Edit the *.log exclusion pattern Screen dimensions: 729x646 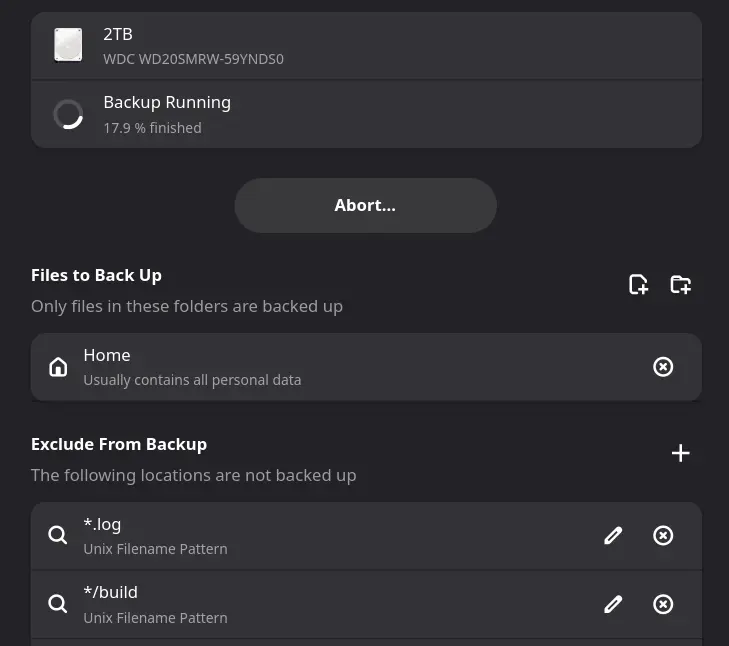pos(613,535)
